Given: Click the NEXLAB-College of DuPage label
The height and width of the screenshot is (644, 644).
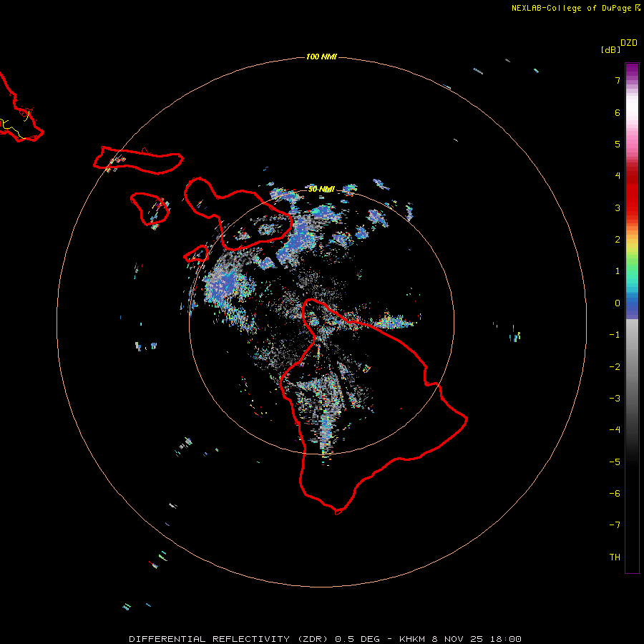Looking at the screenshot, I should pyautogui.click(x=571, y=8).
